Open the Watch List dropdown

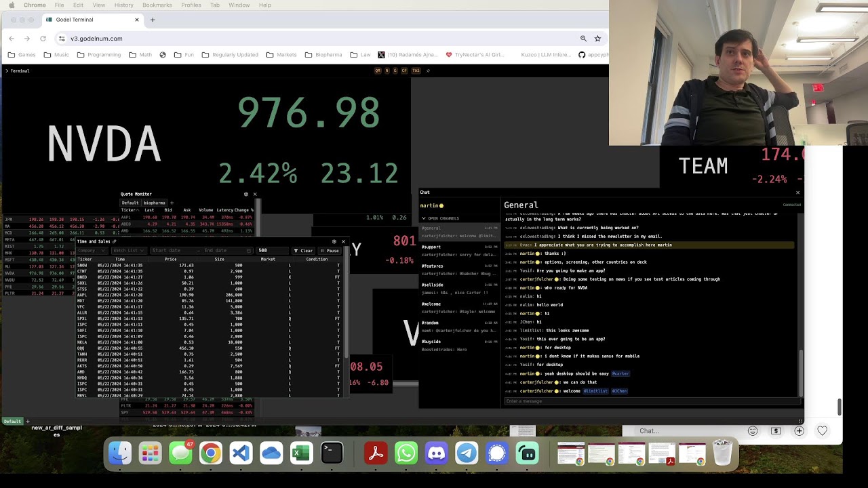(x=129, y=251)
